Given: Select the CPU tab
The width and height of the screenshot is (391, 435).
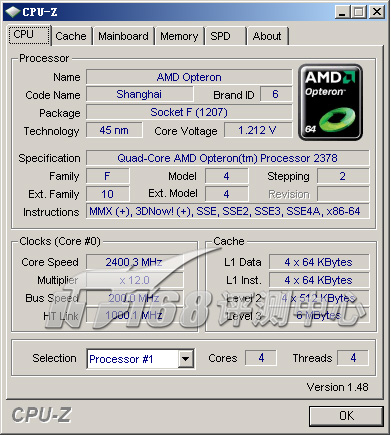Looking at the screenshot, I should 29,35.
